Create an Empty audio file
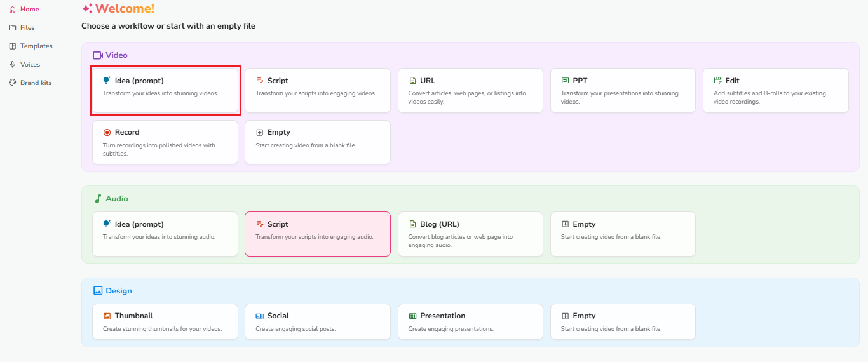Image resolution: width=868 pixels, height=362 pixels. (x=623, y=234)
